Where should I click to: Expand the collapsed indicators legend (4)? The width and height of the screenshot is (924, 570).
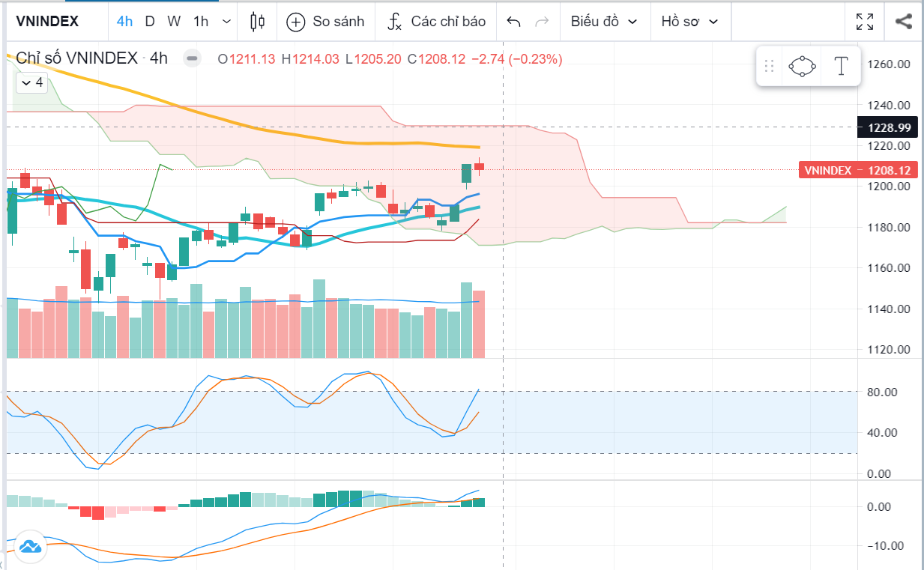tap(31, 82)
